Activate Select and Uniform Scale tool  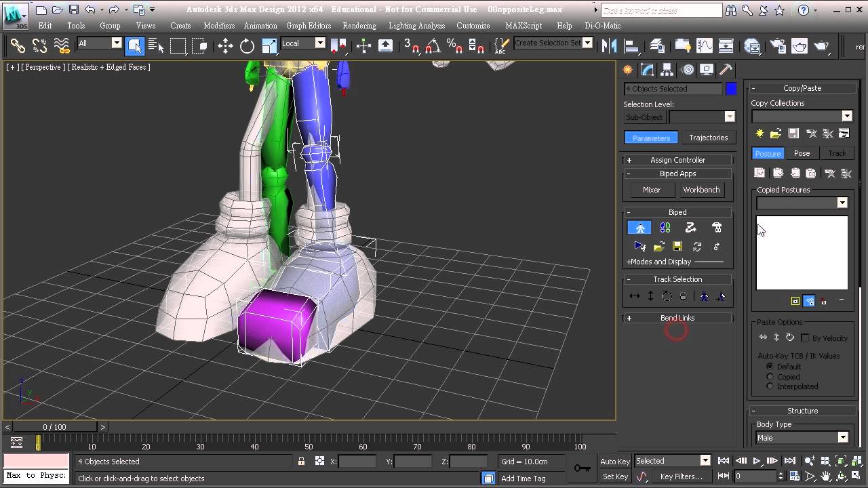tap(269, 45)
